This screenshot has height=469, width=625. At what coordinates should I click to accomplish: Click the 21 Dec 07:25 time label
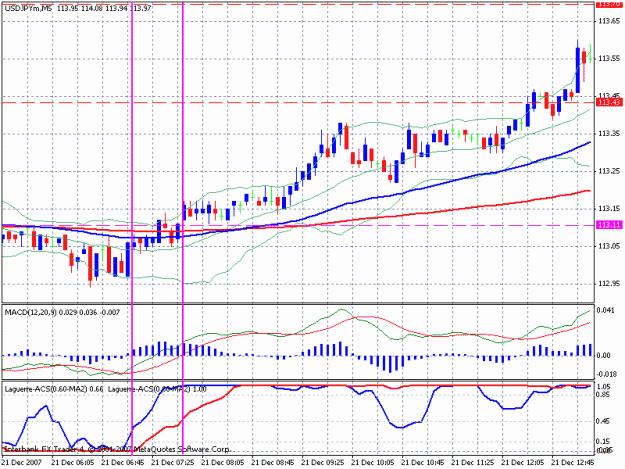click(173, 462)
